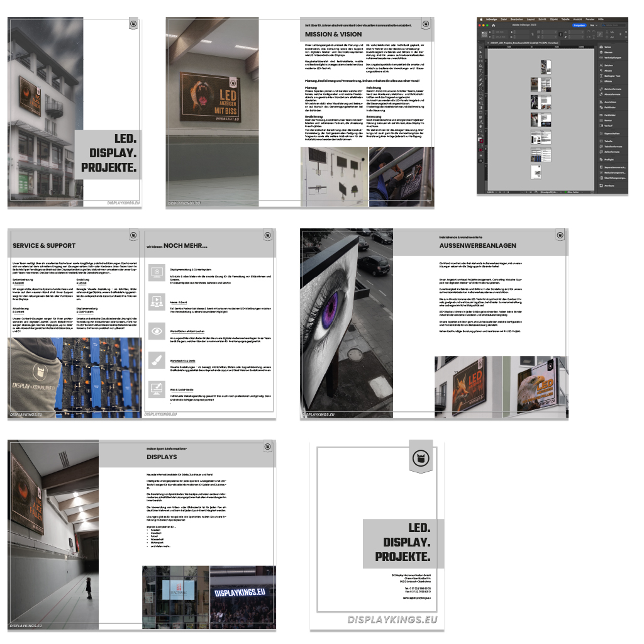Screen dimensions: 644x644
Task: Open the Fenster menu
Action: (590, 19)
